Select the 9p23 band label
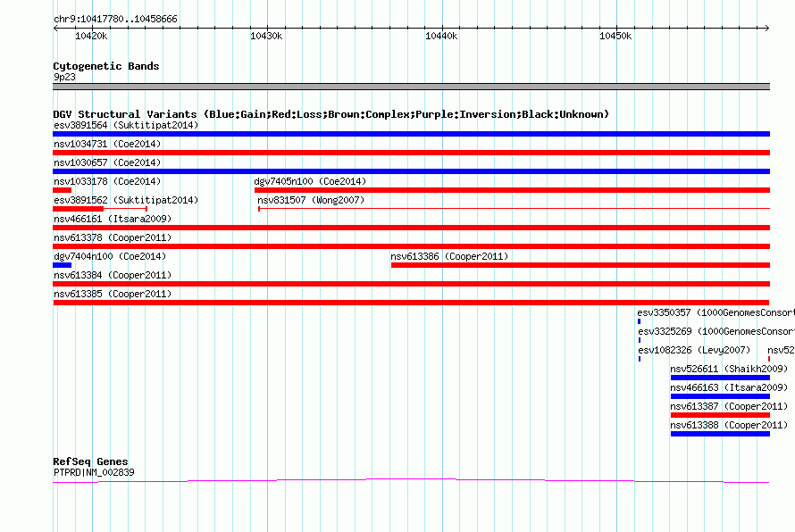The image size is (795, 532). 64,77
